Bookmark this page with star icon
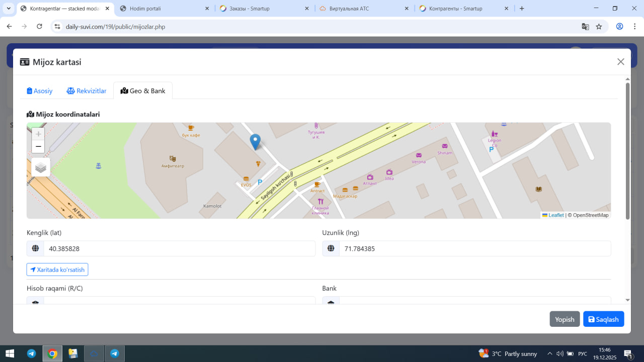The image size is (644, 362). click(599, 27)
